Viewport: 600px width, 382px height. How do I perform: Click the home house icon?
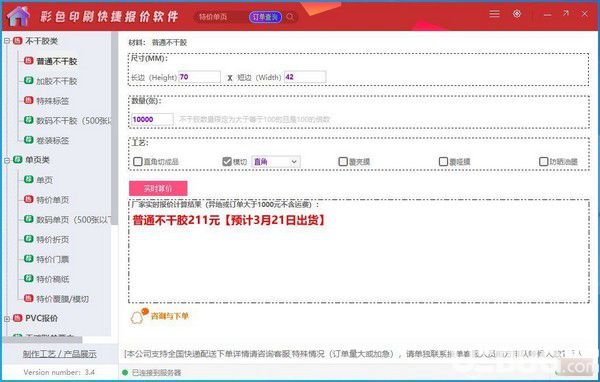click(18, 16)
